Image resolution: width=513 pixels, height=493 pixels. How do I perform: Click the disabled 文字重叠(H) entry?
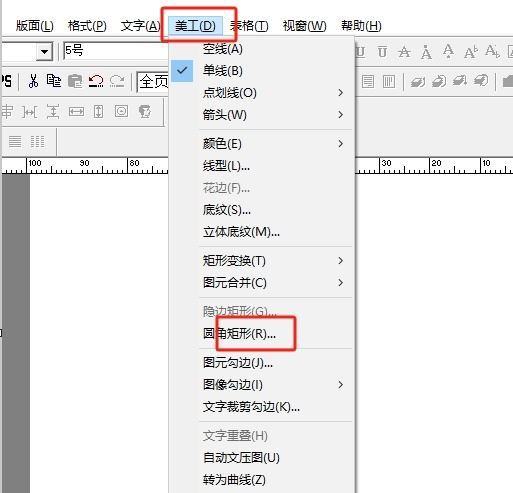[x=262, y=436]
